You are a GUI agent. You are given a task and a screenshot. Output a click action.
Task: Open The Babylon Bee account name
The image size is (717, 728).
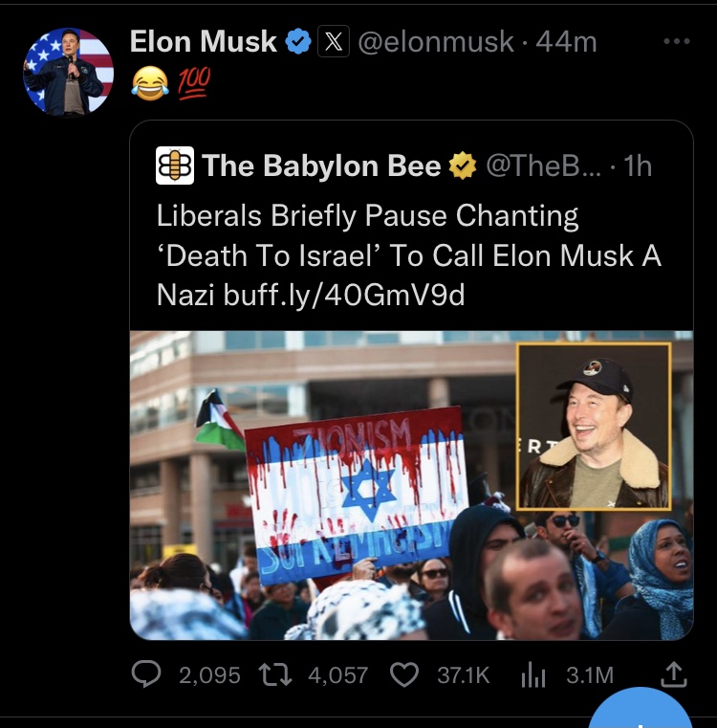322,166
